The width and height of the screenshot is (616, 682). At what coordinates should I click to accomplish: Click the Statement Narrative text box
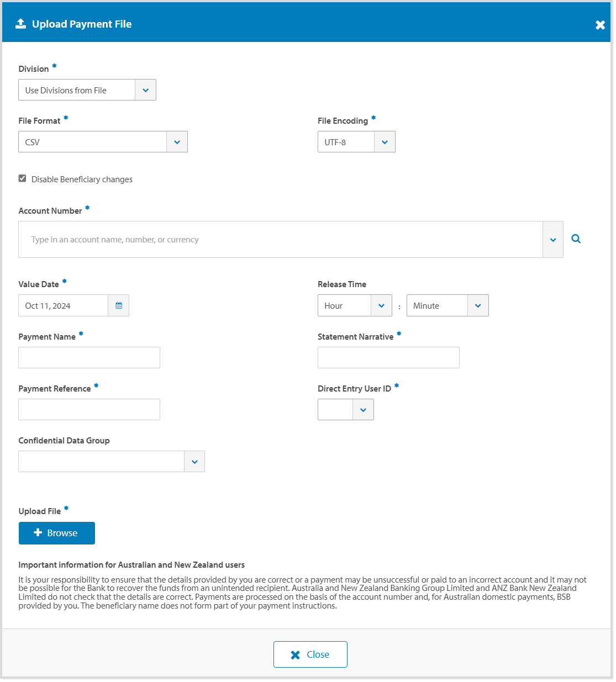pyautogui.click(x=388, y=357)
